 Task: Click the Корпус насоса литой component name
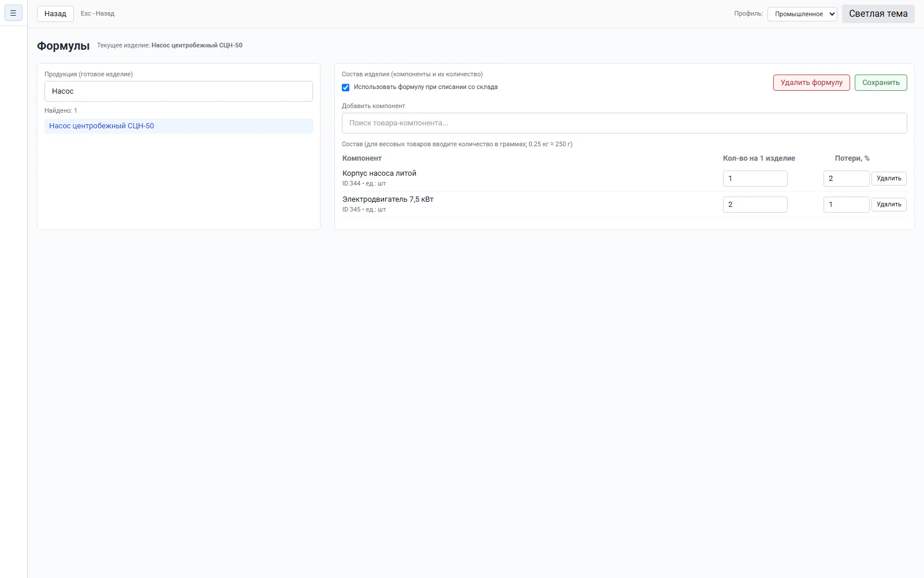(379, 173)
